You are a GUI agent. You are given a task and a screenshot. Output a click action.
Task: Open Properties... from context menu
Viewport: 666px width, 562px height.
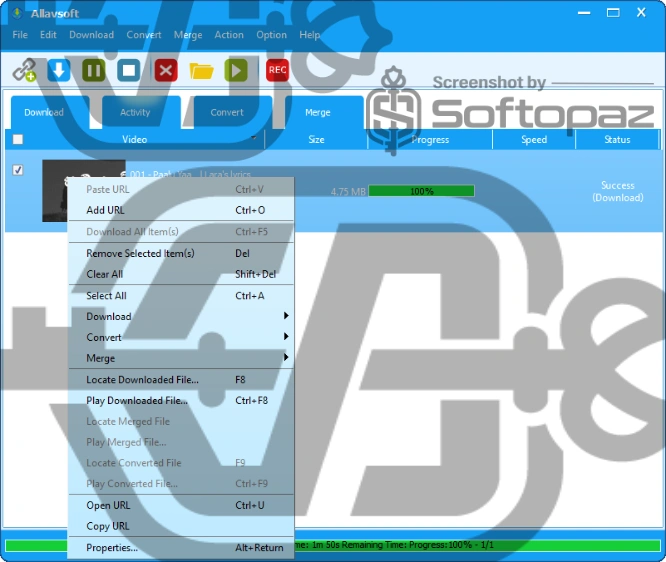click(181, 548)
